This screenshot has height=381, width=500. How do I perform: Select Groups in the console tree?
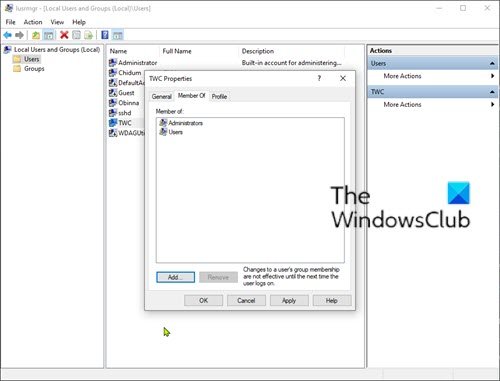pyautogui.click(x=34, y=69)
